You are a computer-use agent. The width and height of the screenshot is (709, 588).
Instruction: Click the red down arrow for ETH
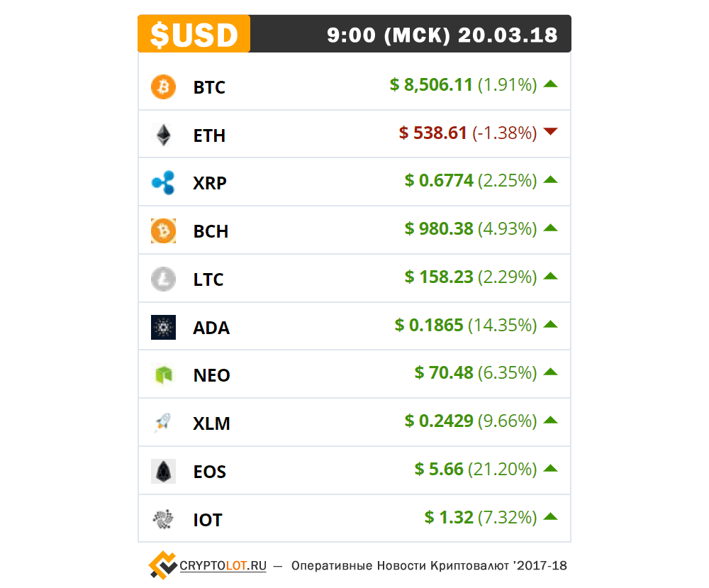(550, 132)
